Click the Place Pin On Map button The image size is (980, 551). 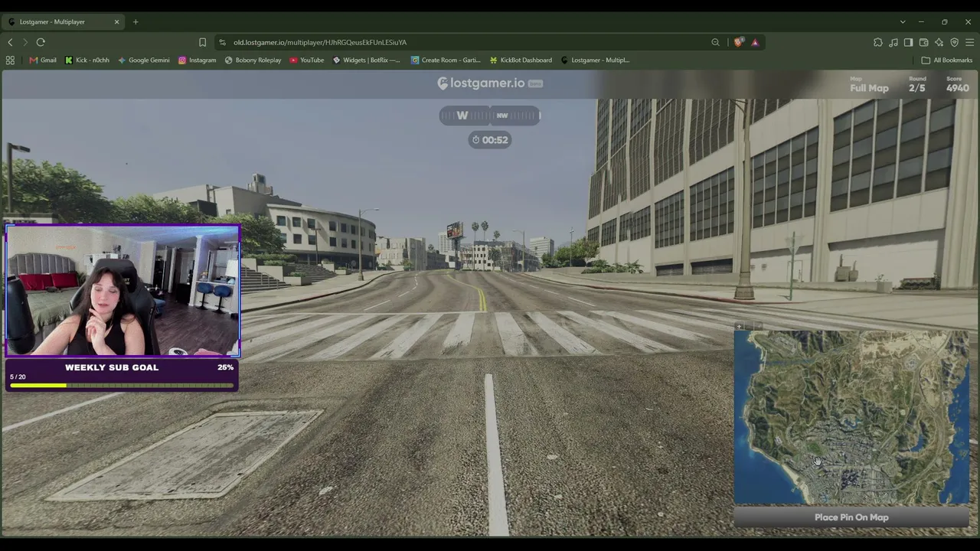[851, 517]
